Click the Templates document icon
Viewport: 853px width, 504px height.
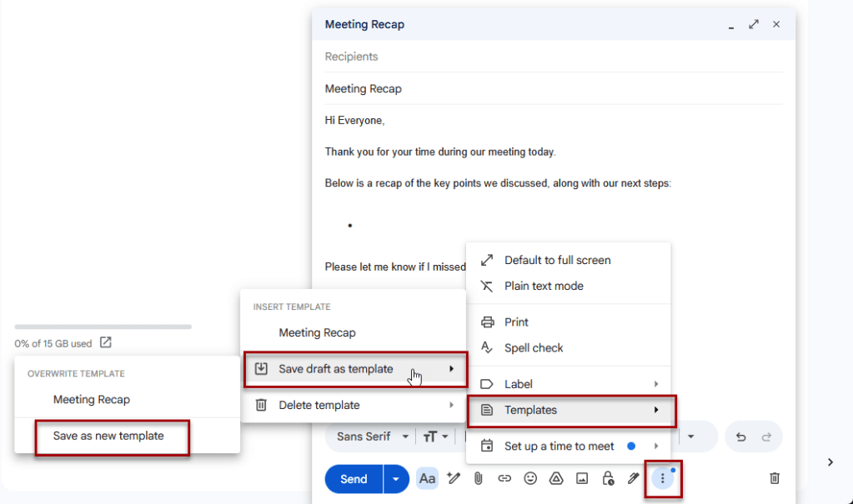(x=487, y=410)
